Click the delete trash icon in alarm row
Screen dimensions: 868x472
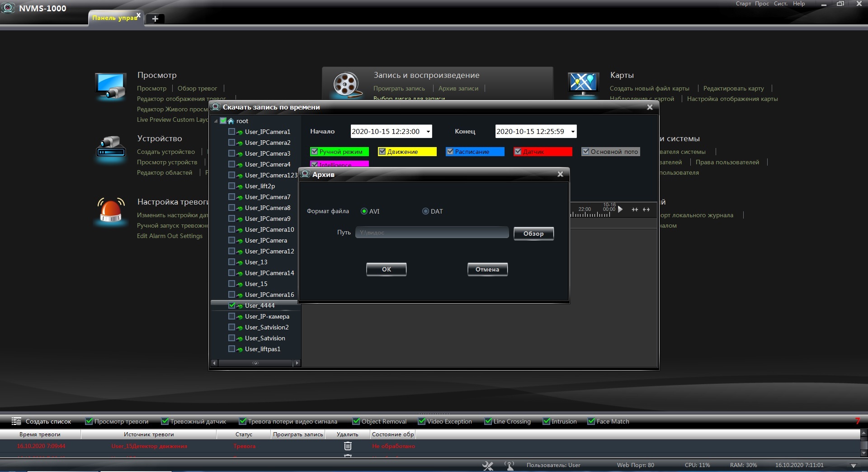[x=348, y=446]
